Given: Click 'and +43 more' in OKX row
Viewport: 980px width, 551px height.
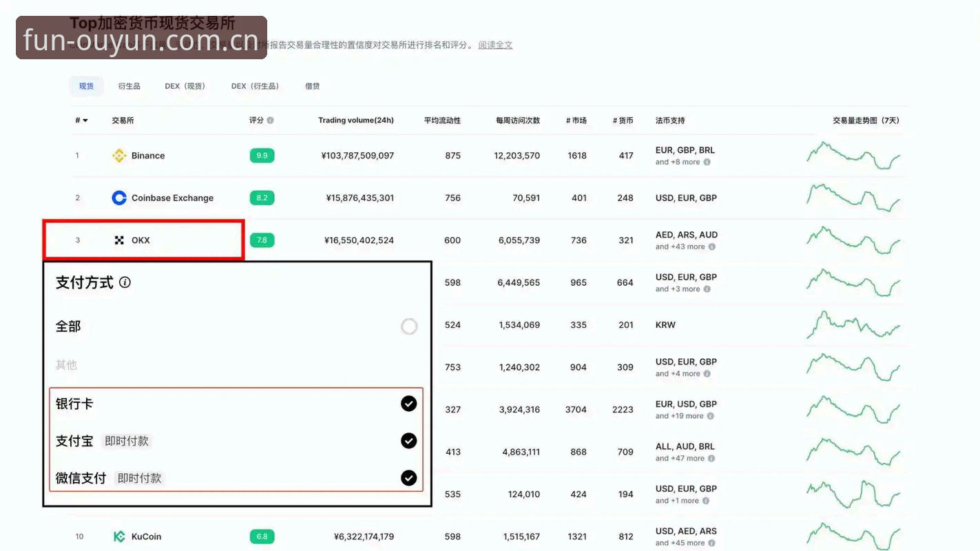Looking at the screenshot, I should click(x=680, y=247).
